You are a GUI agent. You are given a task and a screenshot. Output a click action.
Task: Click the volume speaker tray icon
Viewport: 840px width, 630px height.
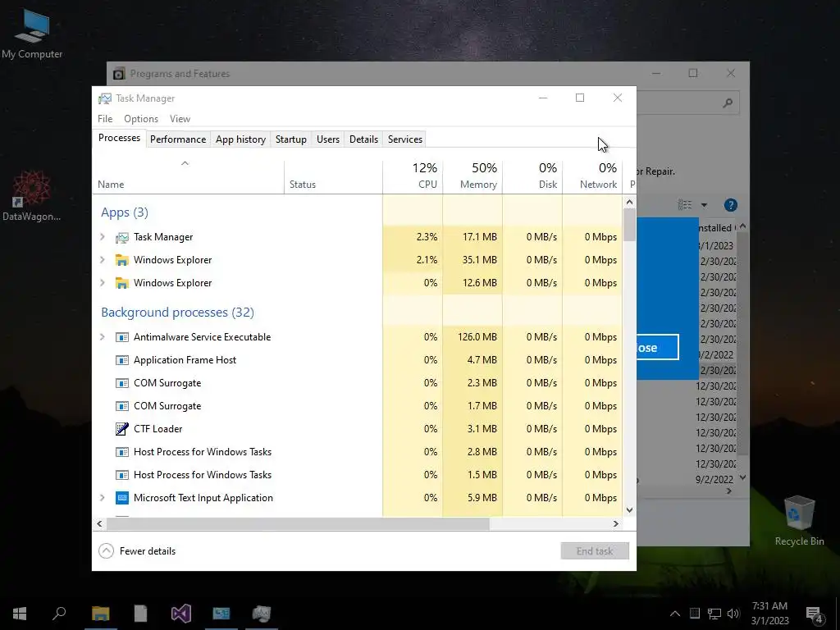point(733,614)
